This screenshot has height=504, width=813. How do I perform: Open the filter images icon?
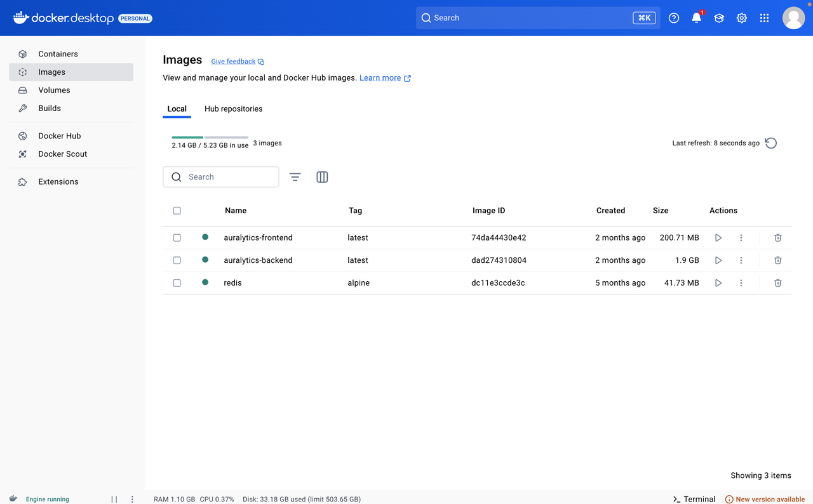[x=295, y=177]
